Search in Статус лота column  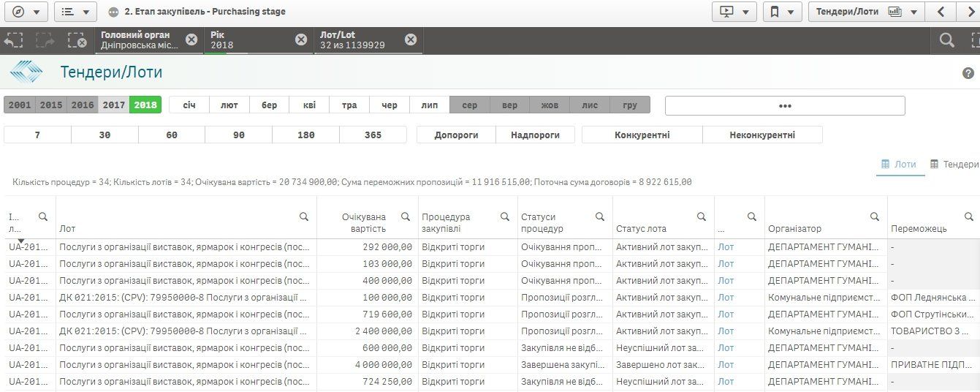tap(702, 216)
